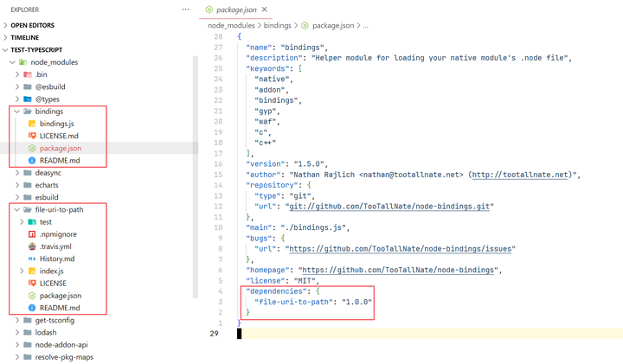Expand the index.js item chevron
This screenshot has height=364, width=623.
[22, 271]
